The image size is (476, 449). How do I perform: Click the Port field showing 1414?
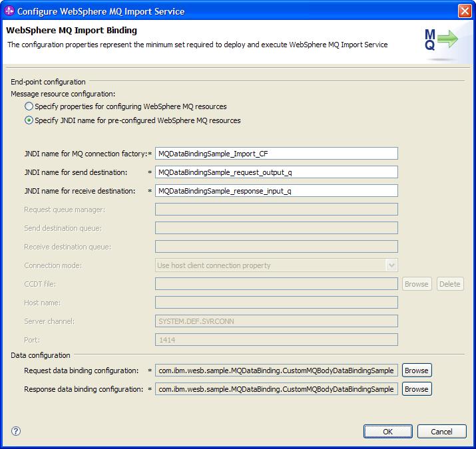pyautogui.click(x=276, y=340)
